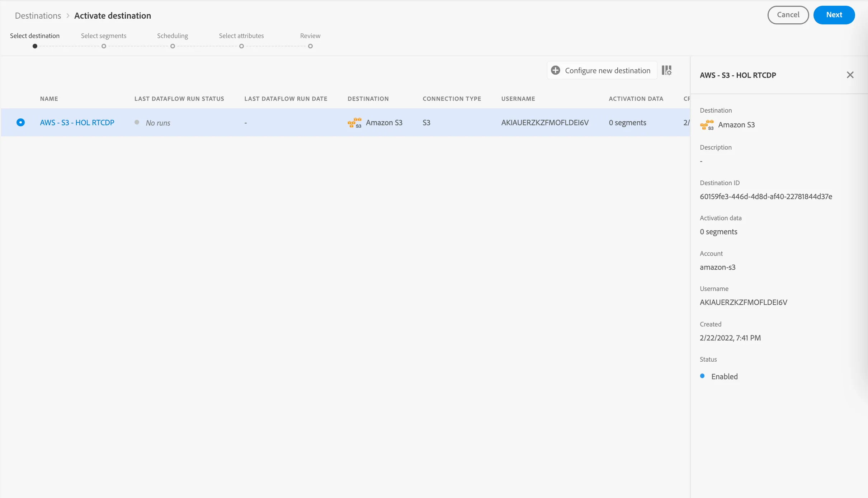Click the breadcrumb chevron separator
This screenshot has width=868, height=498.
tap(68, 16)
